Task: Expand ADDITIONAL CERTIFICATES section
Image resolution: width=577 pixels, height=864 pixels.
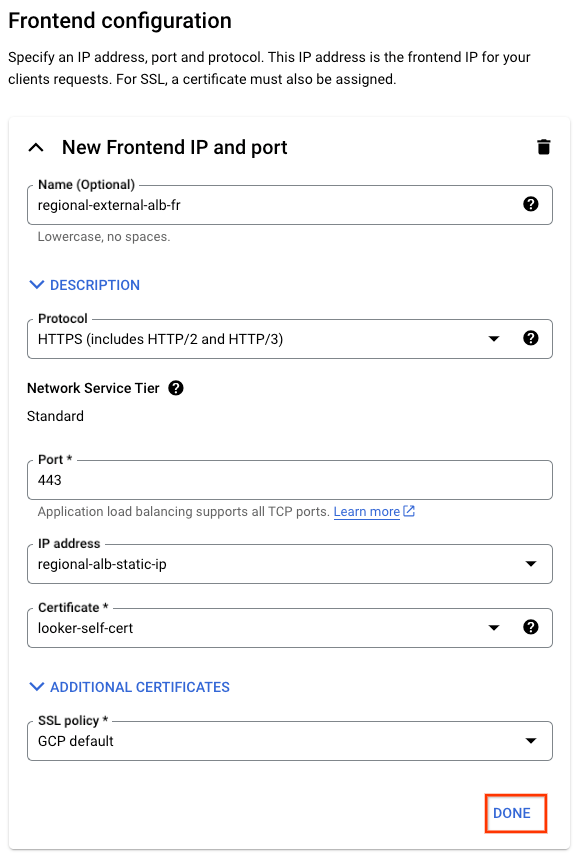Action: [x=129, y=687]
